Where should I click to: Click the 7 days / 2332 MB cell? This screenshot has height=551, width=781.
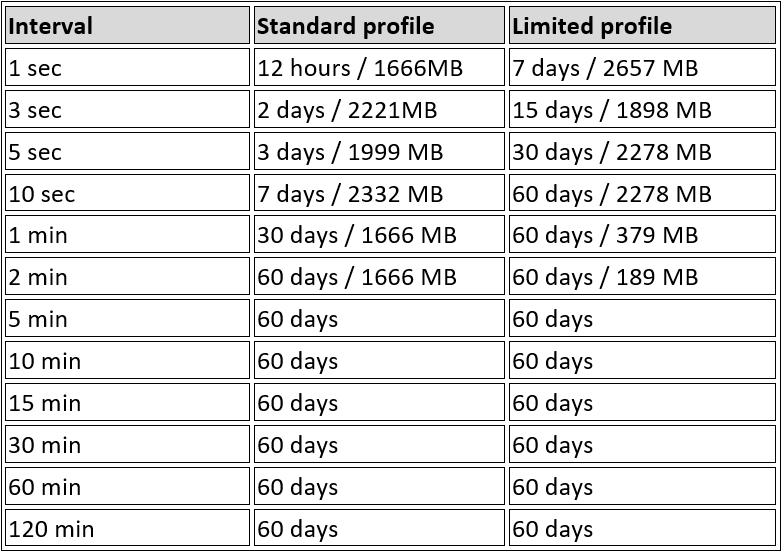379,194
